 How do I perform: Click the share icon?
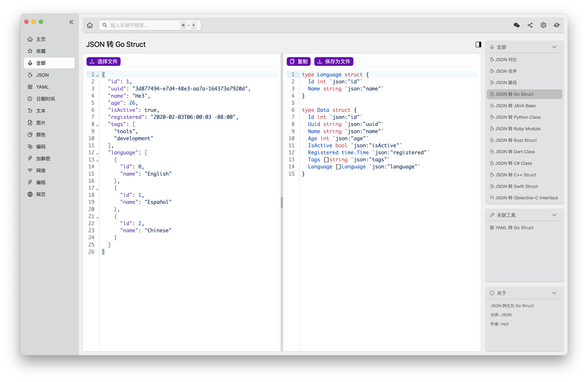(530, 25)
